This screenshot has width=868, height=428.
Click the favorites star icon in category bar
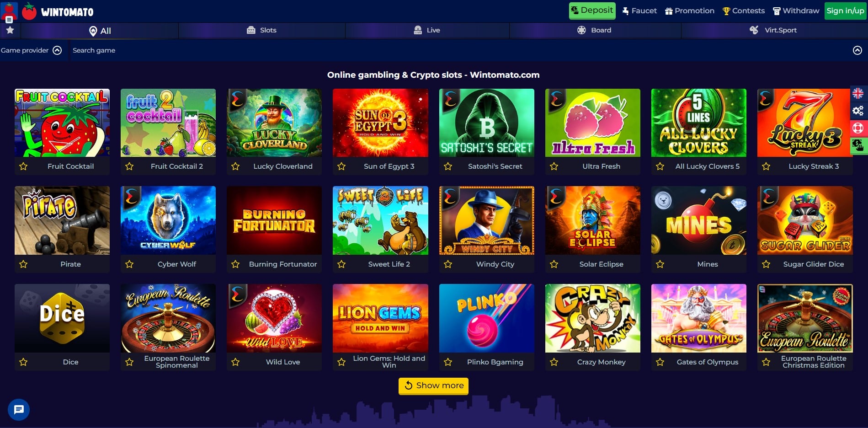point(10,30)
